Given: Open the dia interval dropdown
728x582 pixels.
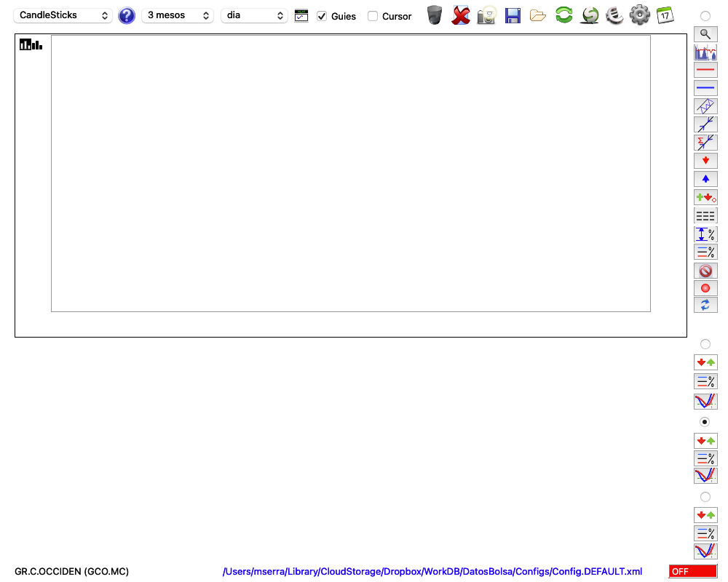Looking at the screenshot, I should click(254, 15).
